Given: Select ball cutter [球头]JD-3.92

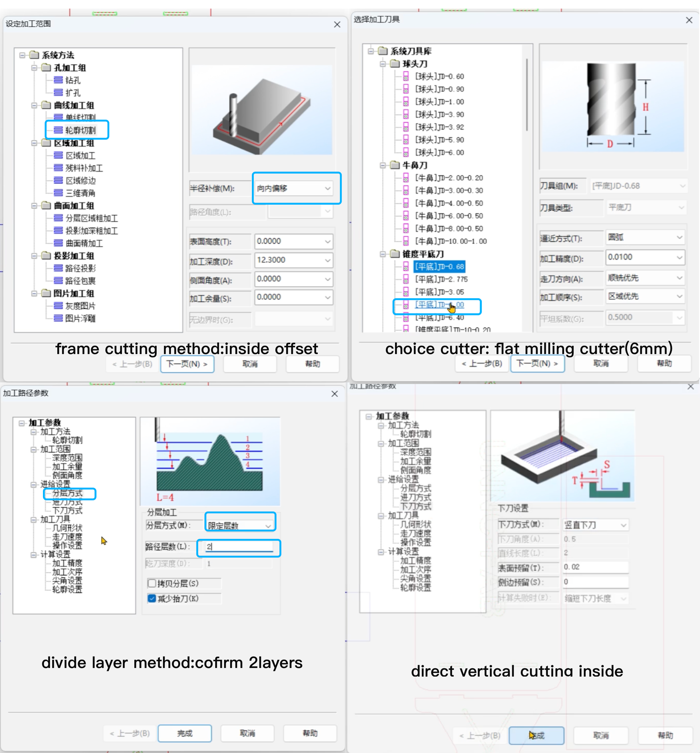Looking at the screenshot, I should 439,127.
